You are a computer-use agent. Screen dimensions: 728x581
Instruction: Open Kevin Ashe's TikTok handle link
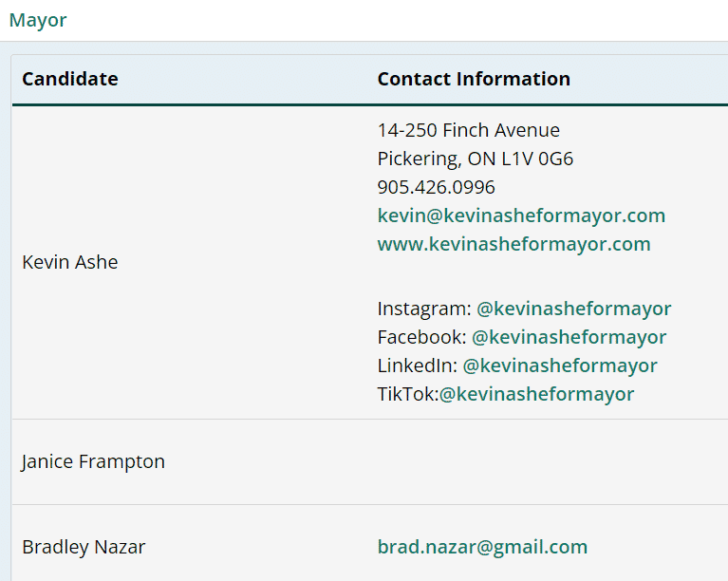(536, 394)
